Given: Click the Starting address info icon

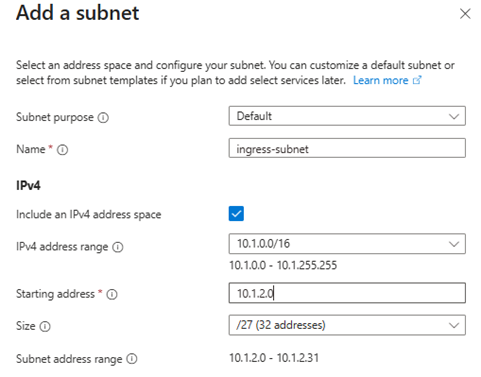Looking at the screenshot, I should tap(112, 294).
